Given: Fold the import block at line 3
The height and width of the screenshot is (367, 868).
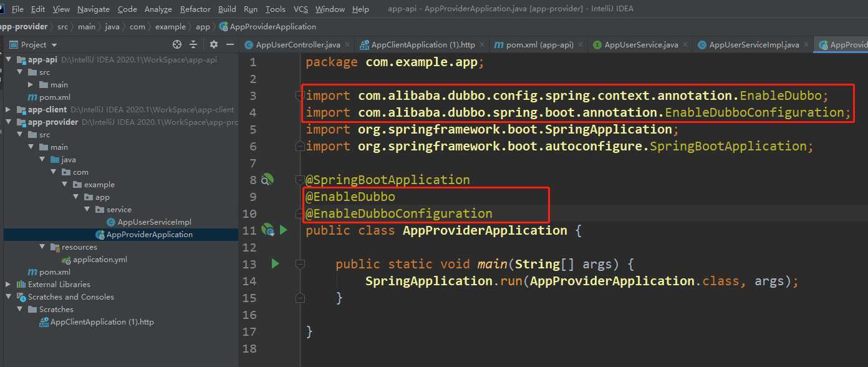Looking at the screenshot, I should 299,95.
